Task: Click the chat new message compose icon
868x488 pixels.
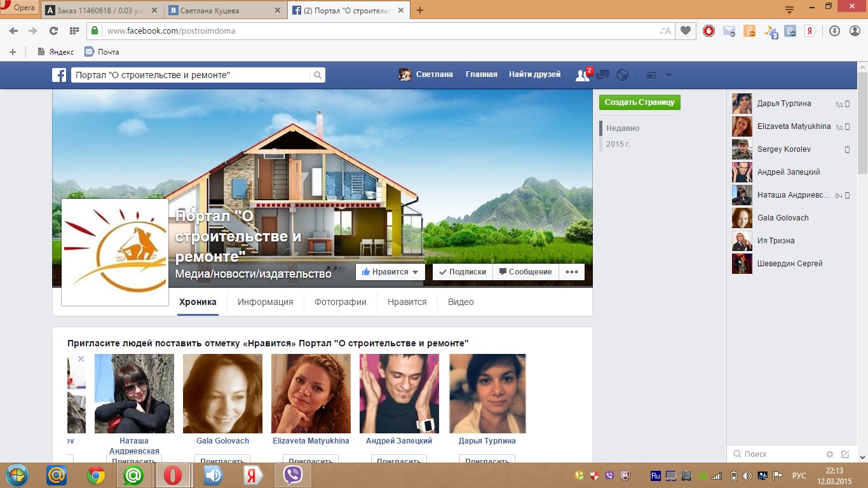Action: (x=845, y=454)
